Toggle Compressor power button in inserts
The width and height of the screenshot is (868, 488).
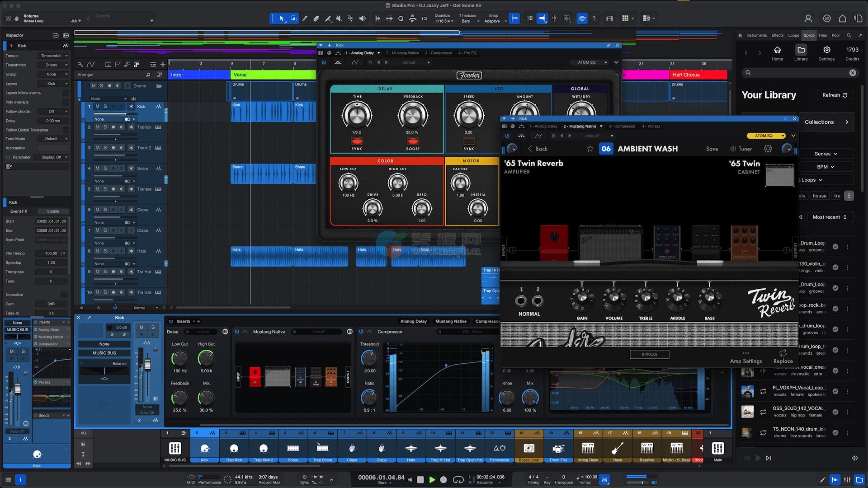pyautogui.click(x=361, y=332)
